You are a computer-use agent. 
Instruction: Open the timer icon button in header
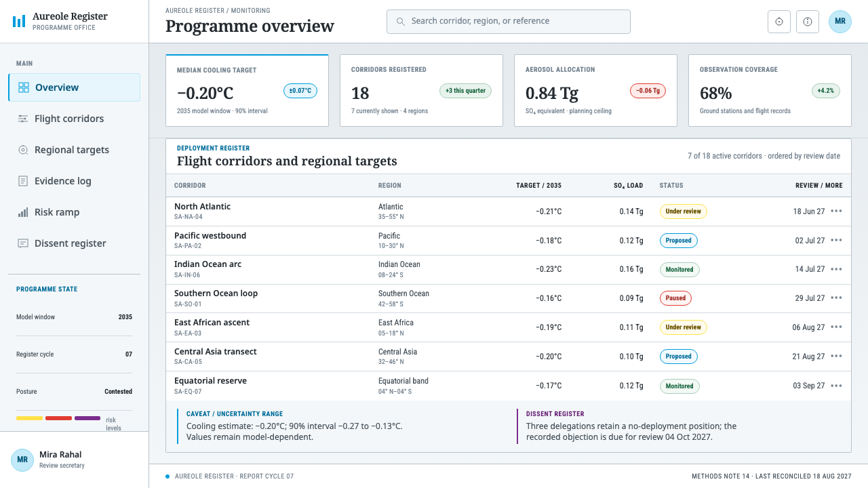779,21
